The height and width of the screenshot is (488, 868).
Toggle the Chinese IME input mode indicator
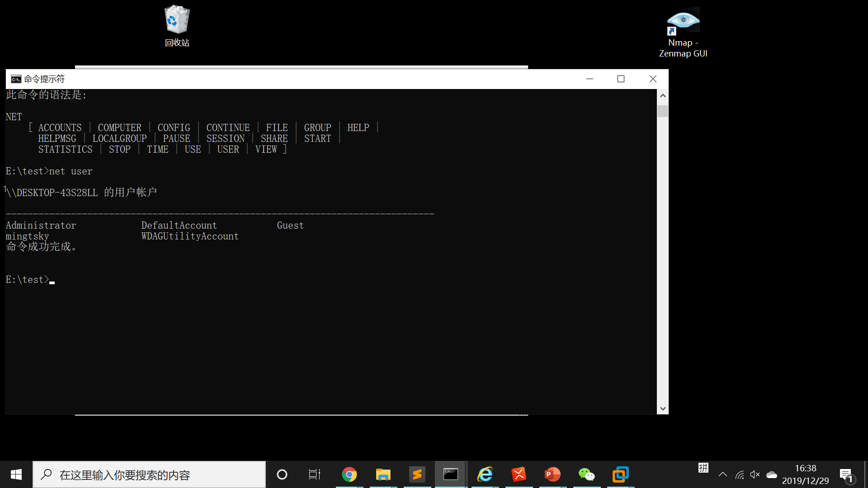(703, 468)
